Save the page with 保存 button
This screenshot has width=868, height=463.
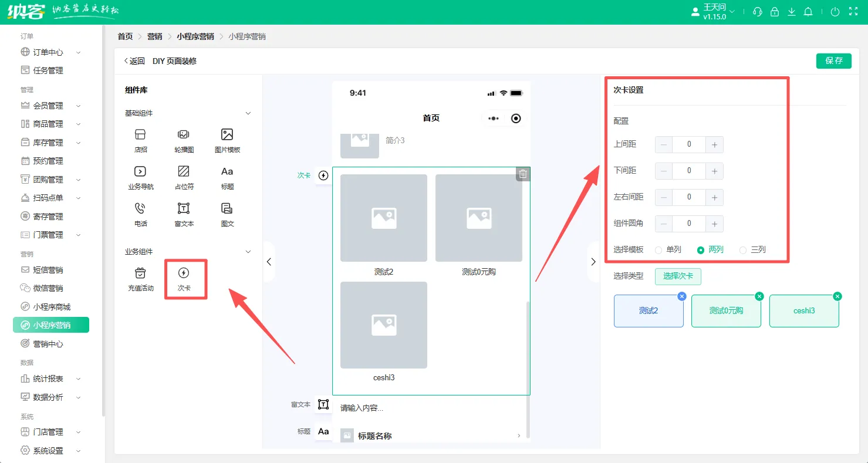pos(833,61)
